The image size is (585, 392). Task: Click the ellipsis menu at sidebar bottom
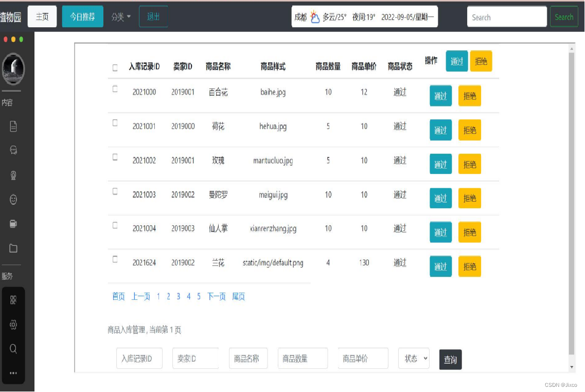[x=13, y=371]
